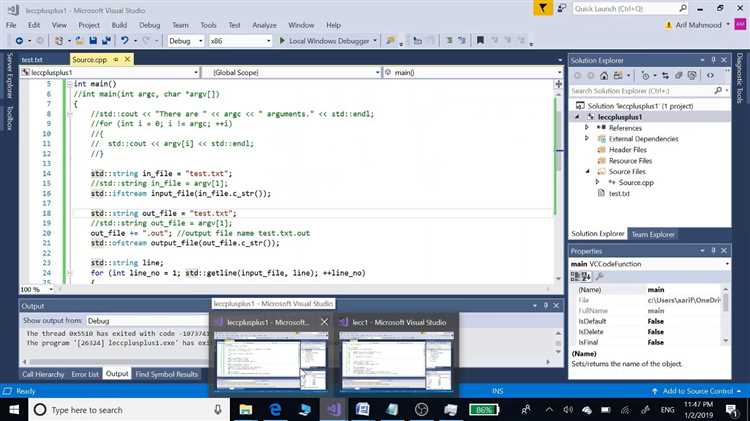Click the Solution Explorer search magnifier icon
The height and width of the screenshot is (421, 750).
coord(718,90)
